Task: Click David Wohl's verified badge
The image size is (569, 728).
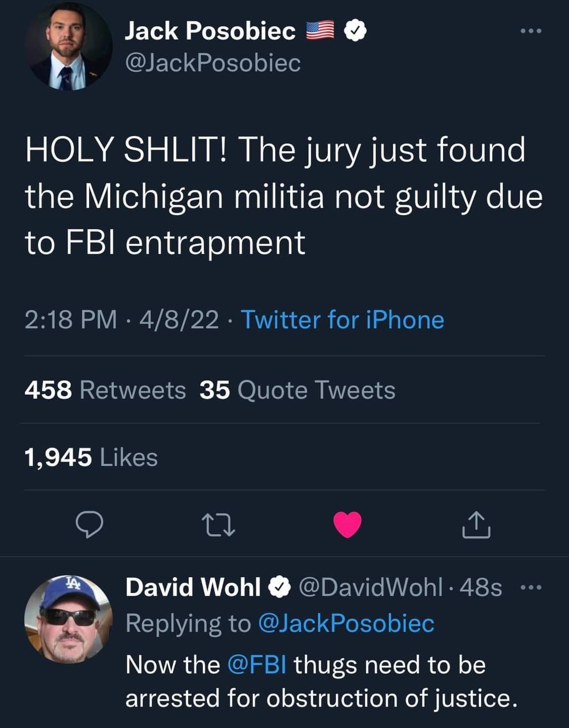Action: (279, 587)
